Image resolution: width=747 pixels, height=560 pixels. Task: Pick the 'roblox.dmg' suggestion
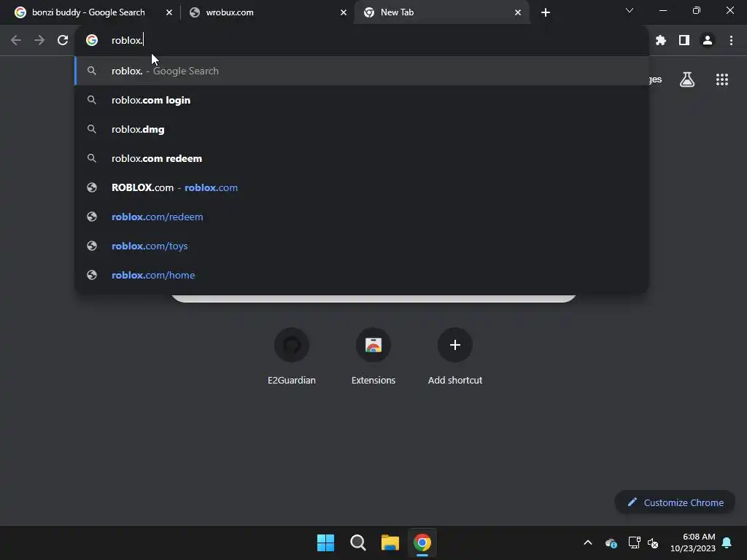(x=362, y=129)
